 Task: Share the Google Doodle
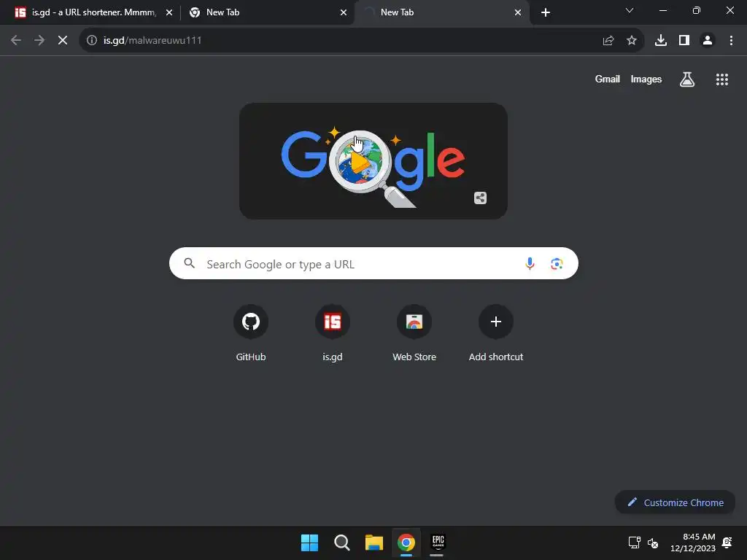coord(480,198)
